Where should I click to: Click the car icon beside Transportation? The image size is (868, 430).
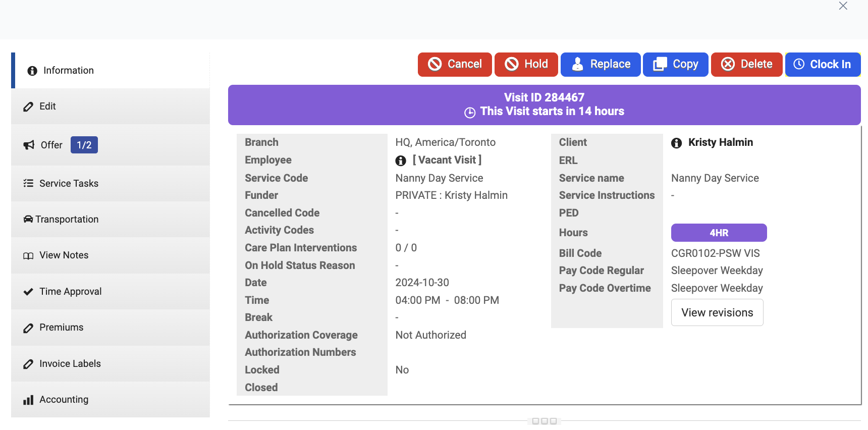(28, 219)
